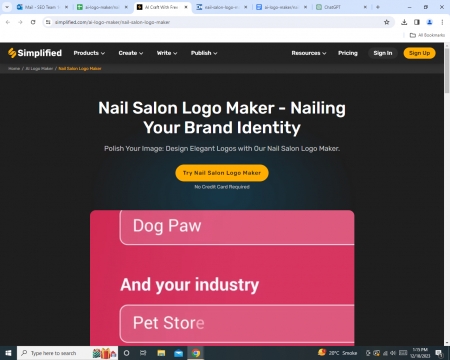The height and width of the screenshot is (360, 450).
Task: Click the Dog Paw input field
Action: tap(237, 227)
